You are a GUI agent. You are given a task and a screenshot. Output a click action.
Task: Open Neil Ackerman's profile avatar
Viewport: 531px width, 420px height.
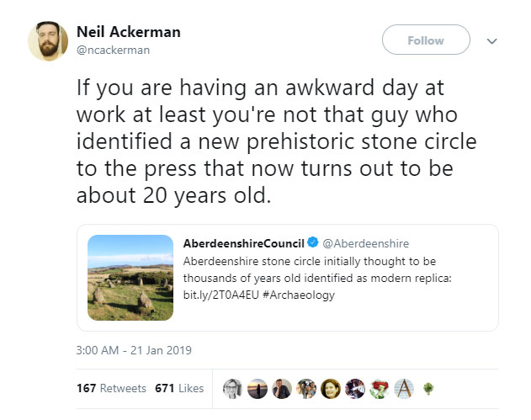click(48, 40)
